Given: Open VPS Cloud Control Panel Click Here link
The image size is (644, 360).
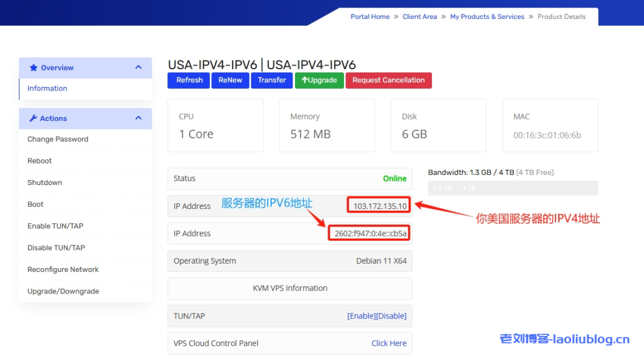Looking at the screenshot, I should pyautogui.click(x=389, y=344).
